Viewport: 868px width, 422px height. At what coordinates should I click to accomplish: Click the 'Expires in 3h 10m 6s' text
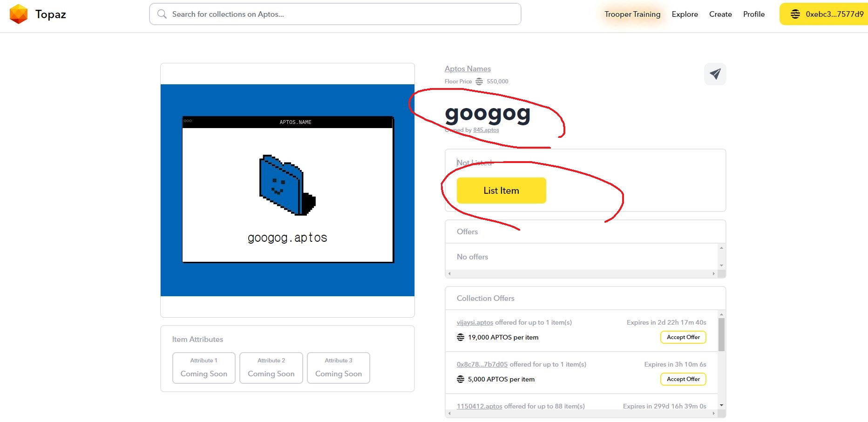click(675, 364)
